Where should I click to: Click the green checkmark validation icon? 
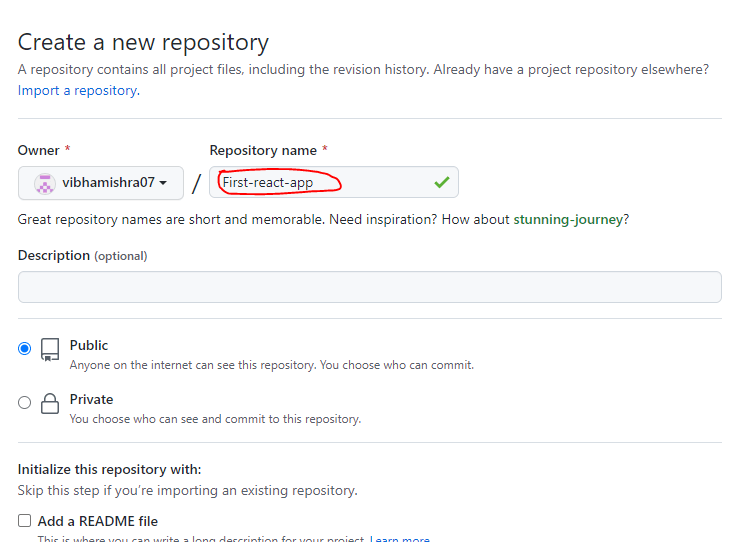click(442, 182)
